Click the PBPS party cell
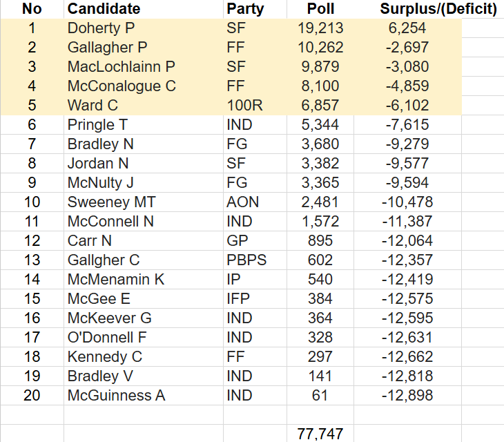 click(x=255, y=260)
